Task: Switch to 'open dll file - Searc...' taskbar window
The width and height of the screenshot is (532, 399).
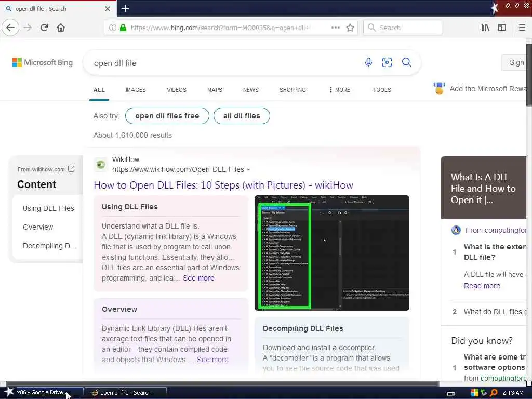Action: point(126,393)
